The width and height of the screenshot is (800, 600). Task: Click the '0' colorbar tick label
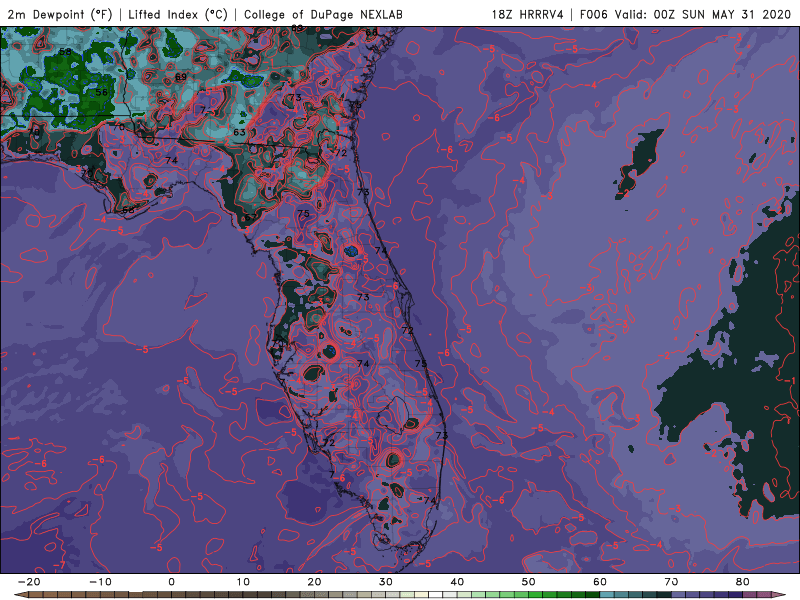pos(171,582)
